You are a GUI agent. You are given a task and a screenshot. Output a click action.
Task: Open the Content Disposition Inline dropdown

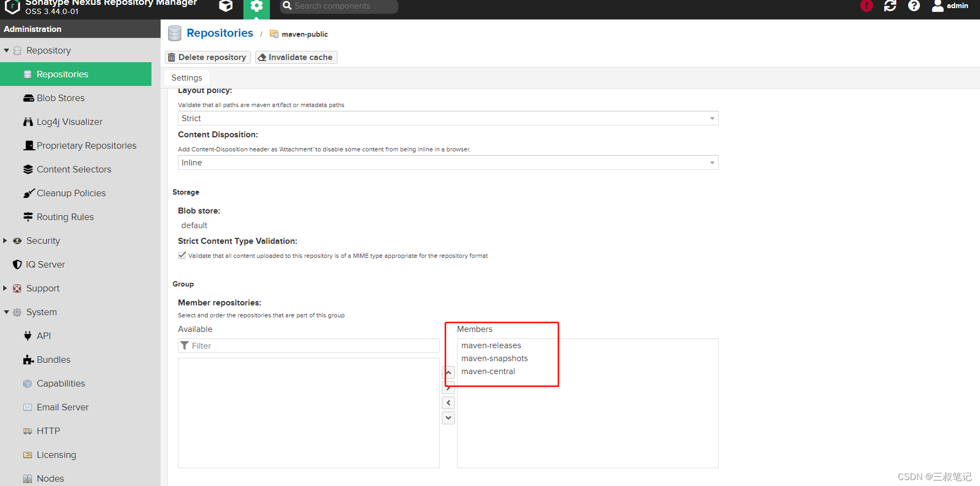pos(448,163)
